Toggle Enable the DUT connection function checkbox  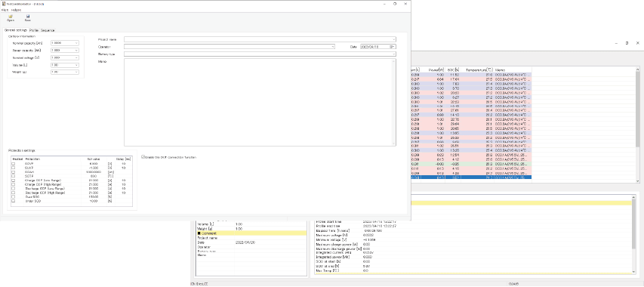click(x=143, y=157)
